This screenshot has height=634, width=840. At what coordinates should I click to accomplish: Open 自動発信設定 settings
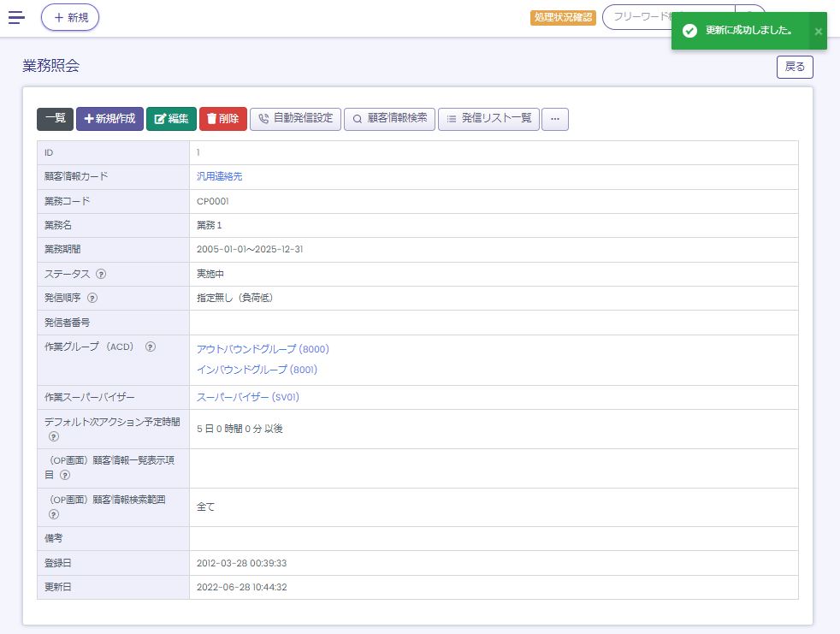(295, 119)
